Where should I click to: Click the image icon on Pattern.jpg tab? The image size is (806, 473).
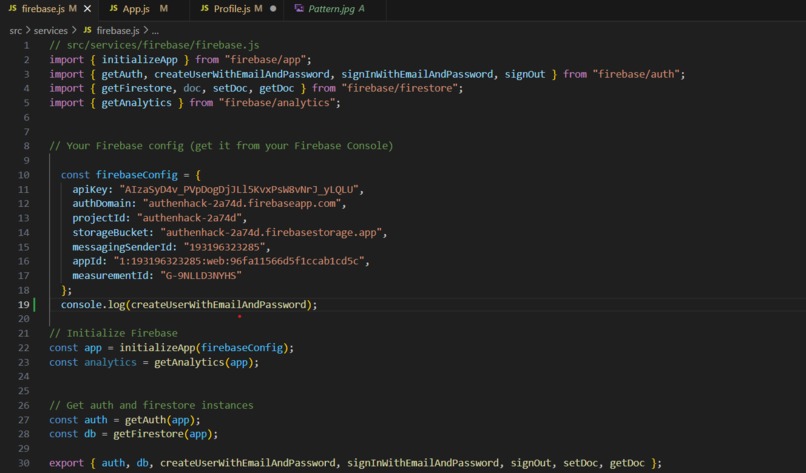[x=299, y=9]
